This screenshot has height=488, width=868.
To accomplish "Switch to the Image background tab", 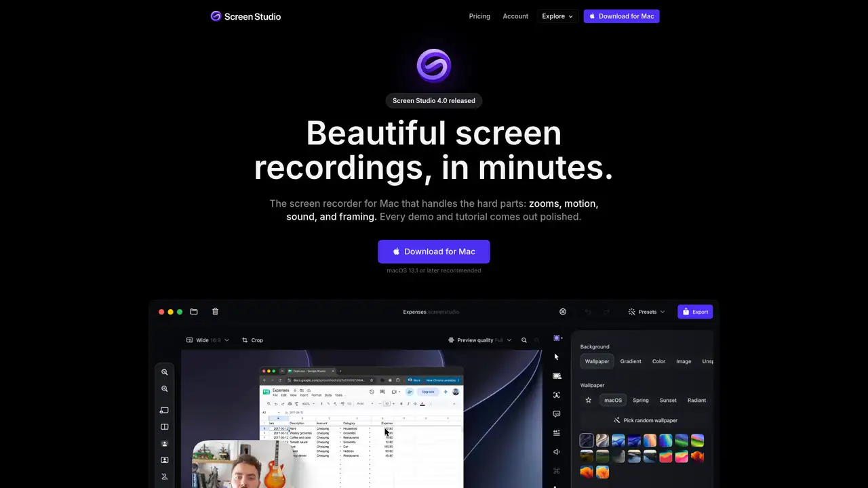I will (x=684, y=361).
